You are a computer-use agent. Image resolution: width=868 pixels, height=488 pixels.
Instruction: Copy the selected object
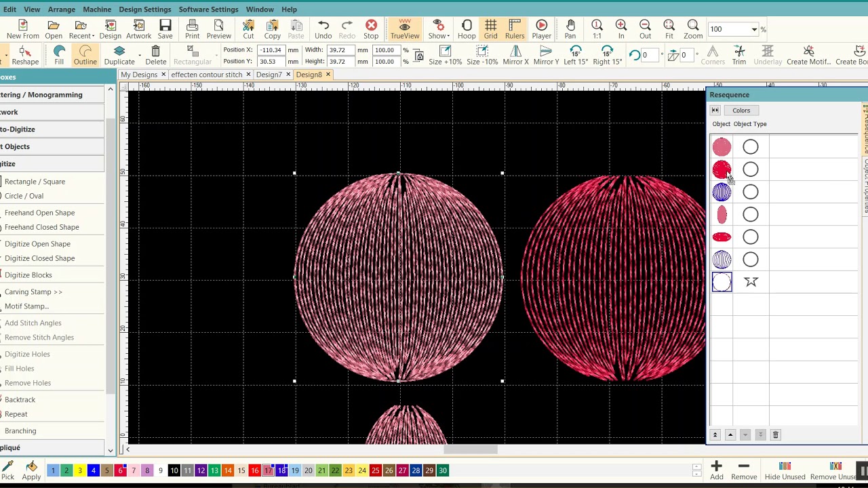[x=272, y=29]
